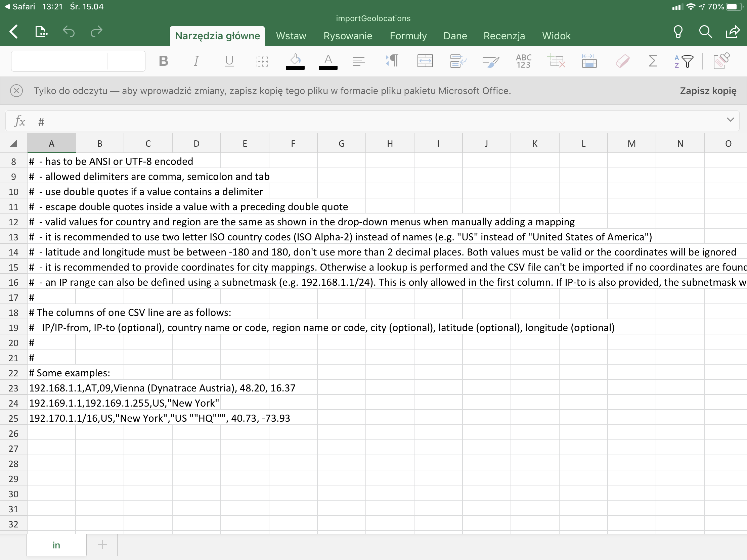
Task: Select column A header
Action: point(51,144)
